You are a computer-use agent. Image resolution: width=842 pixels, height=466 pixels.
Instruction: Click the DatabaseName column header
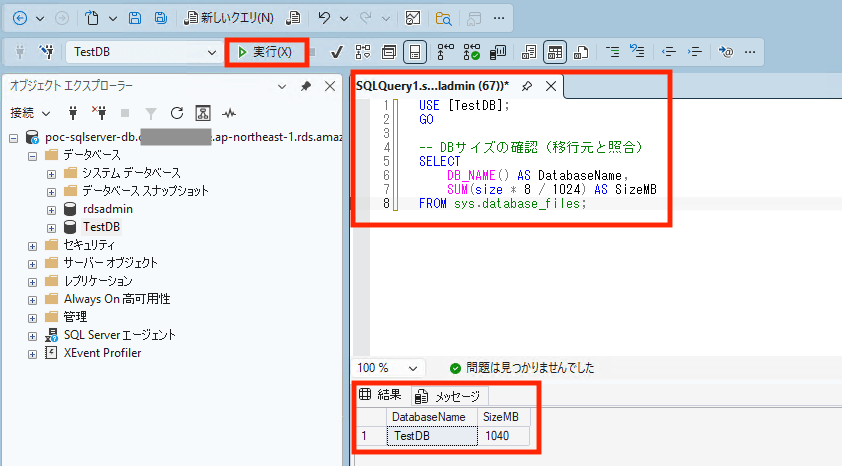coord(432,417)
